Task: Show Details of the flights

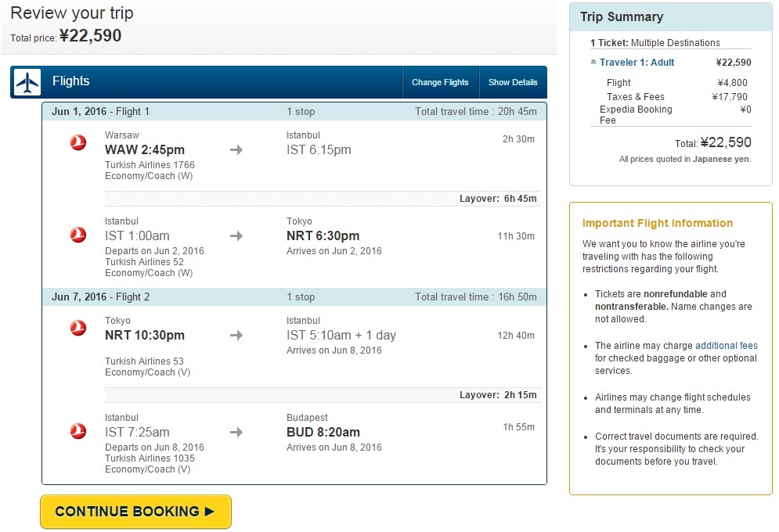Action: pyautogui.click(x=513, y=82)
